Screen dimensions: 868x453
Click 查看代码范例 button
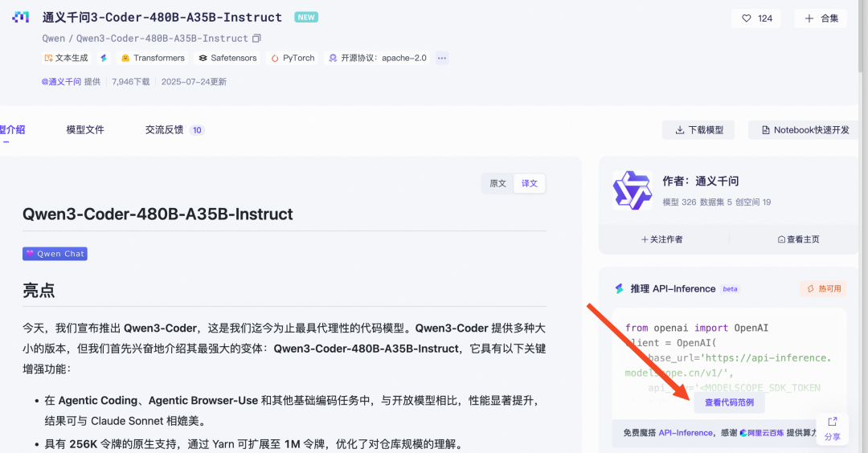[x=729, y=402]
